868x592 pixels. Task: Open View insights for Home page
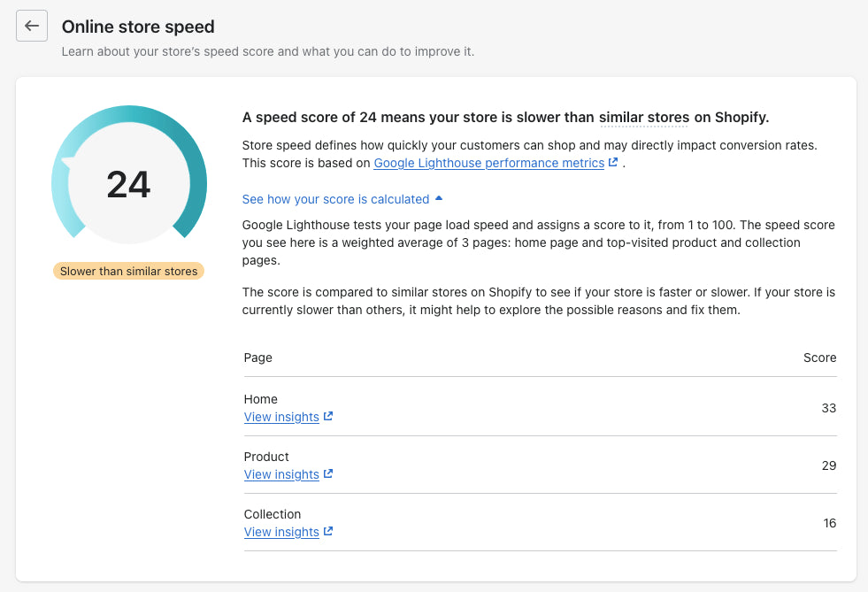click(x=281, y=417)
